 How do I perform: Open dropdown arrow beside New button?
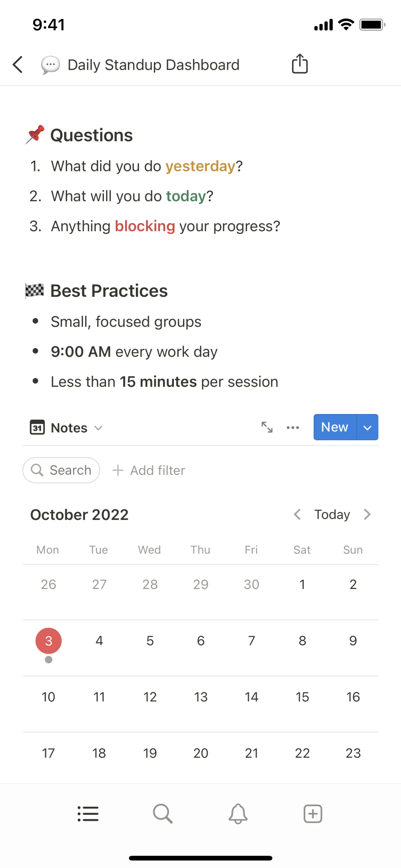coord(367,427)
